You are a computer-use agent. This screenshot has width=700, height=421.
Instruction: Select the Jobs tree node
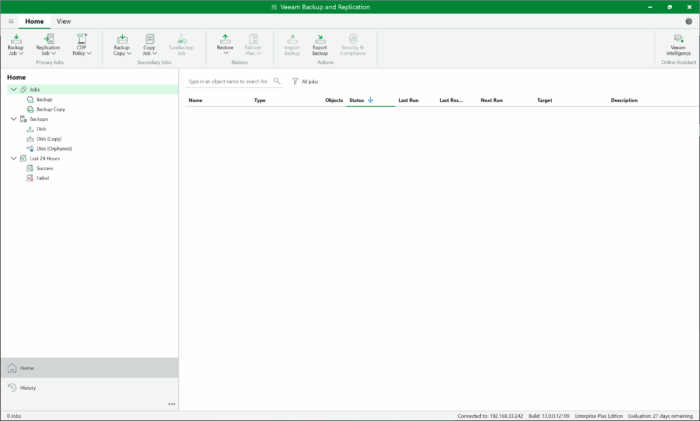point(92,89)
